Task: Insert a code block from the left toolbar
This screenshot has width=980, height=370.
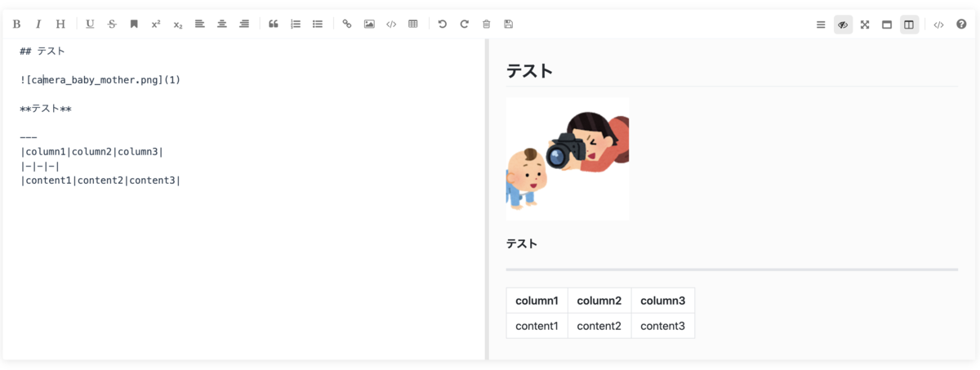Action: (391, 25)
